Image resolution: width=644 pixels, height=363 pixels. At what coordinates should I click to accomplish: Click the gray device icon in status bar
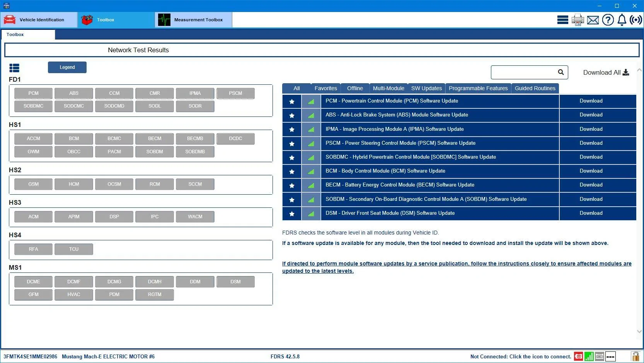[x=600, y=356]
